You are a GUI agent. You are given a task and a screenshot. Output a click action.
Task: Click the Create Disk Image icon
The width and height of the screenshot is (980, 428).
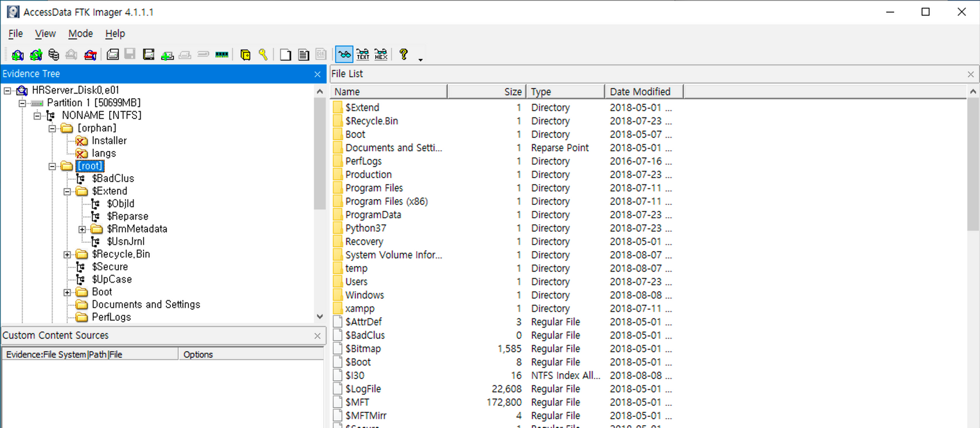pos(113,55)
